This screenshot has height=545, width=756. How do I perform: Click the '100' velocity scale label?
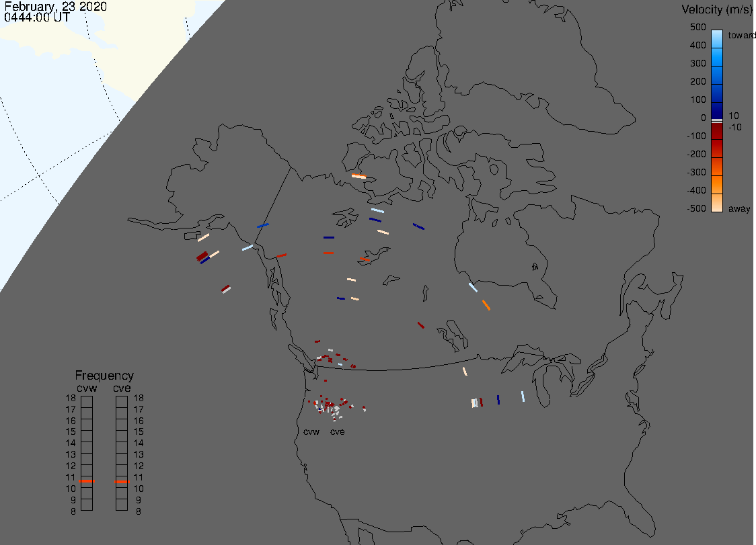(697, 99)
